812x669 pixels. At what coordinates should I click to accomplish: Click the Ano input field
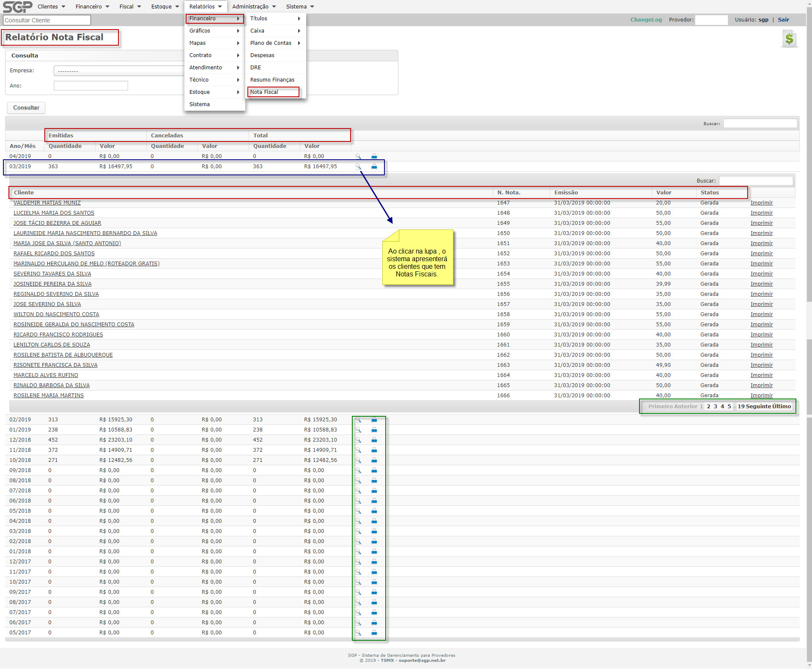[x=91, y=86]
